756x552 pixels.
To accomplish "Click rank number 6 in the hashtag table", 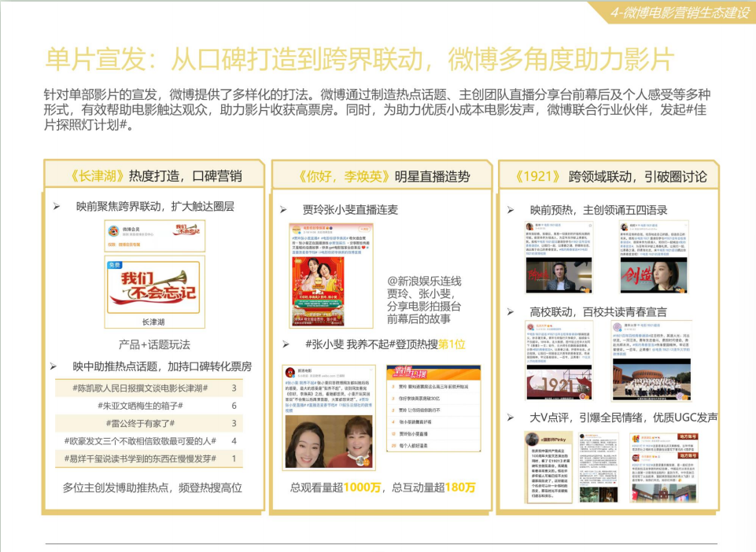I will point(234,406).
